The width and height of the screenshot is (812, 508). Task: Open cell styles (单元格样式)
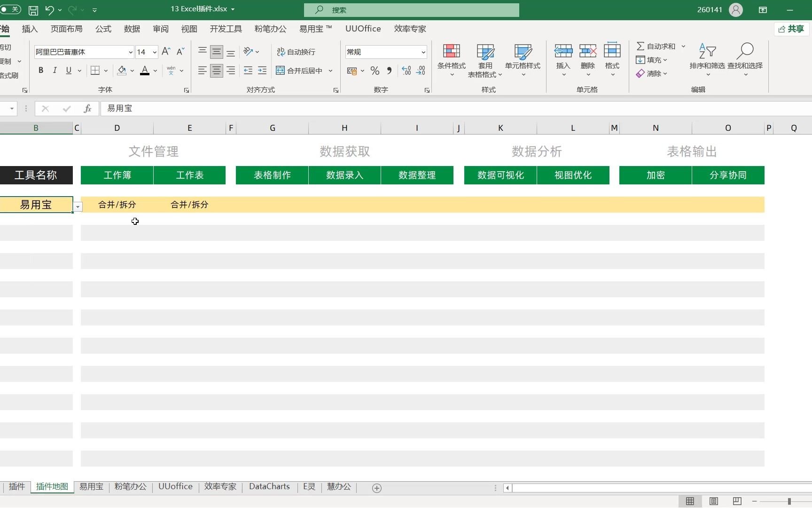tap(523, 60)
